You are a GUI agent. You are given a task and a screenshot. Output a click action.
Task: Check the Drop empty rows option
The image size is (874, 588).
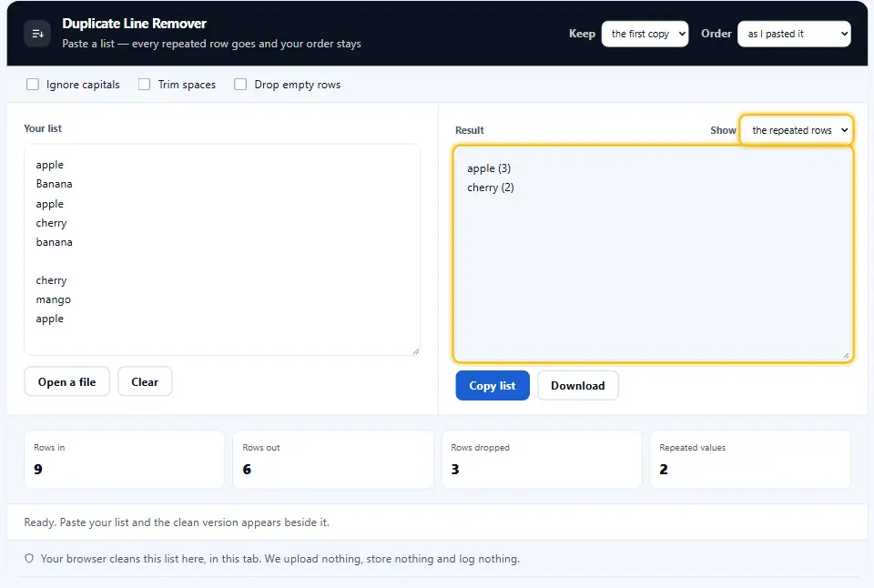[240, 84]
